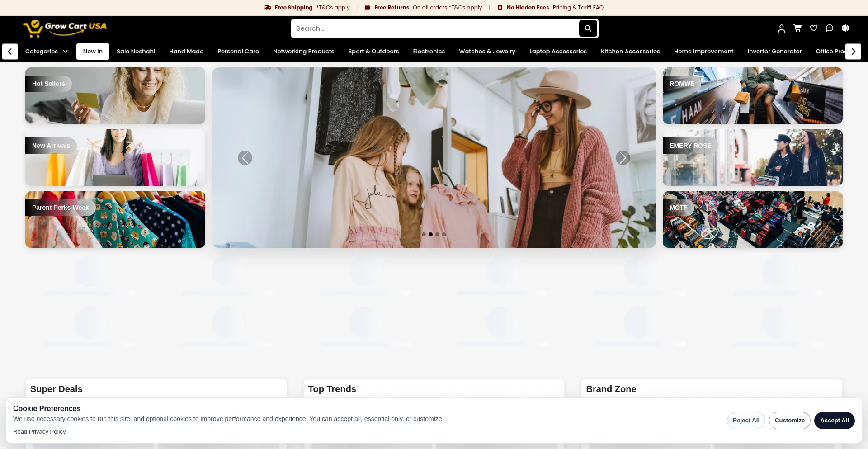Image resolution: width=868 pixels, height=449 pixels.
Task: Open Sale Noshahi category
Action: [136, 52]
